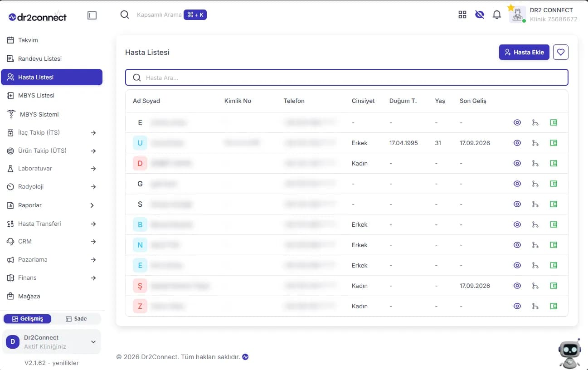Focus the Hasta Ara search field
The height and width of the screenshot is (370, 588).
[x=347, y=78]
